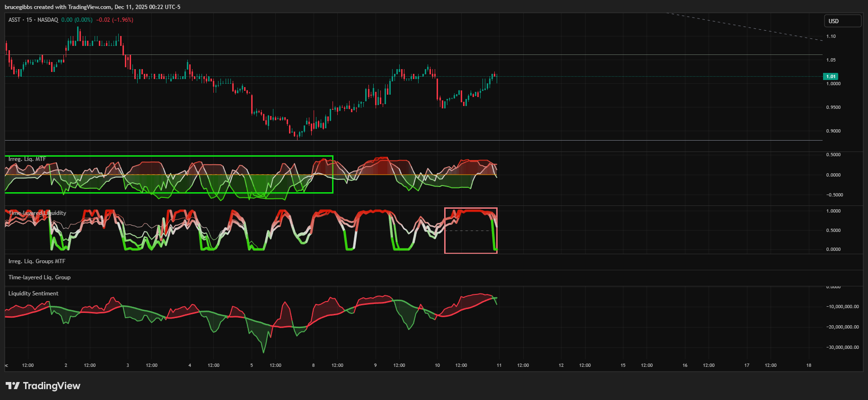Select the Time-layered Liquidity indicator label
868x400 pixels.
tap(37, 213)
